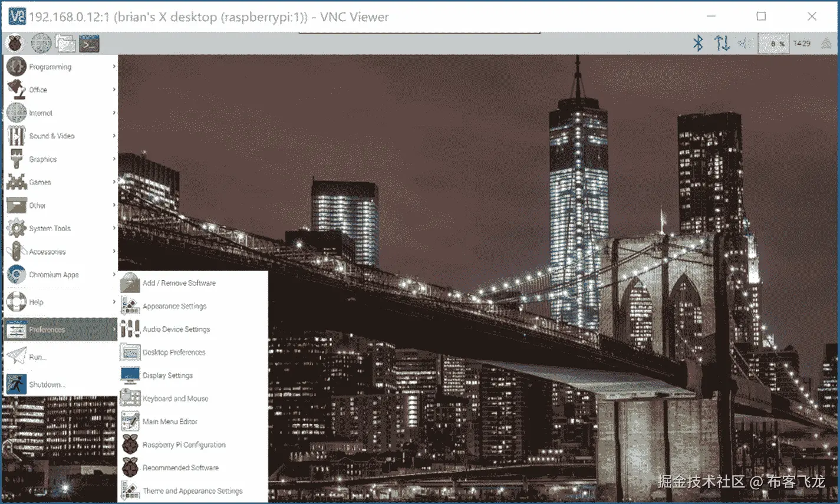Click the Shutdown exit icon
This screenshot has width=840, height=504.
tap(17, 384)
